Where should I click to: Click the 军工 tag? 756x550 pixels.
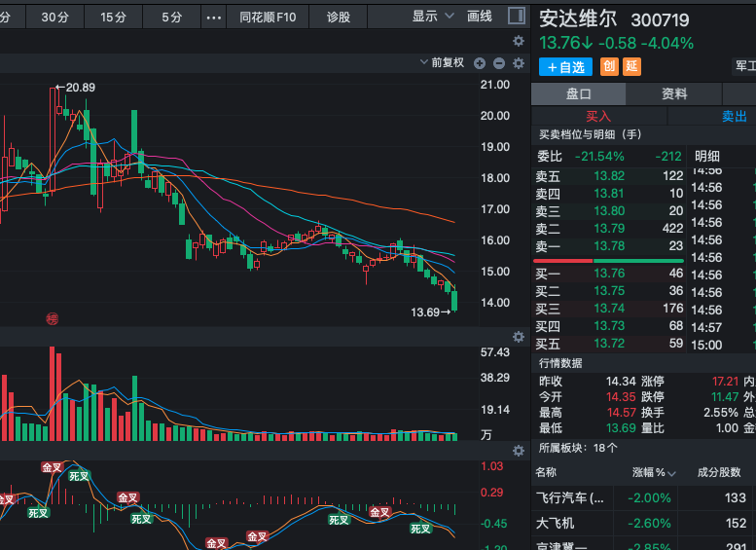(x=745, y=66)
